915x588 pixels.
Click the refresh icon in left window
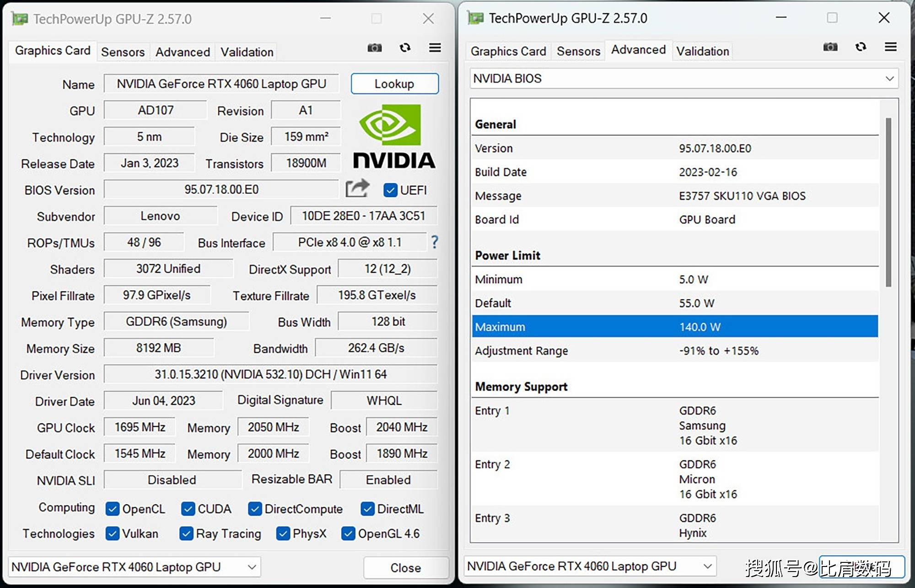(405, 48)
